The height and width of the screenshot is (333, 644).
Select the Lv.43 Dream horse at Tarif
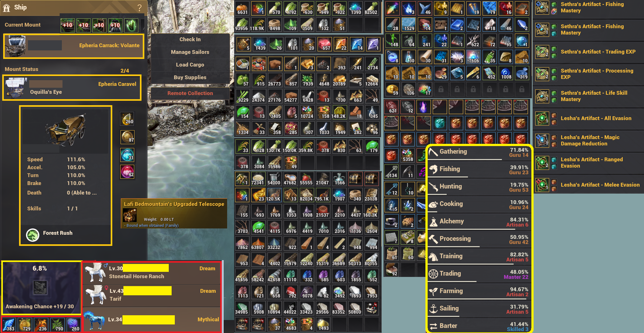tap(152, 295)
